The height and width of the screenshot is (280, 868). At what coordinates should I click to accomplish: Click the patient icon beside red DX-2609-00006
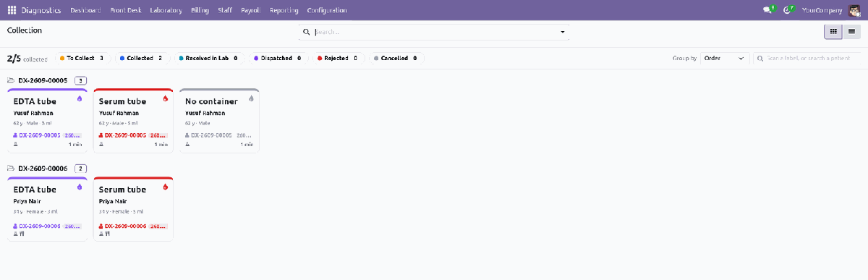coord(101,226)
